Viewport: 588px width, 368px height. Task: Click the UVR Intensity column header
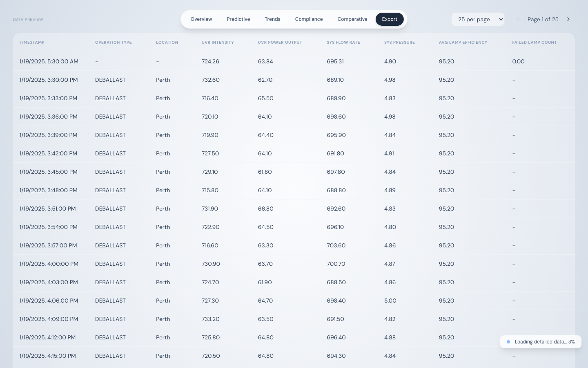tap(218, 43)
